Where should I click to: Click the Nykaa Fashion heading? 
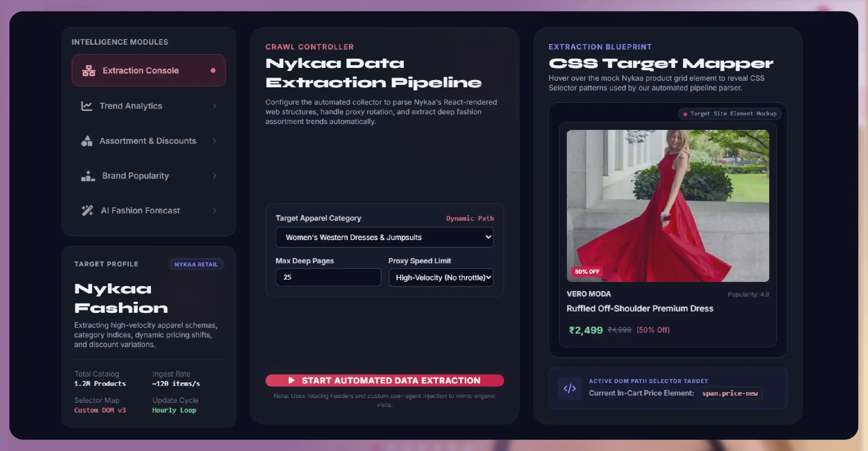click(121, 298)
